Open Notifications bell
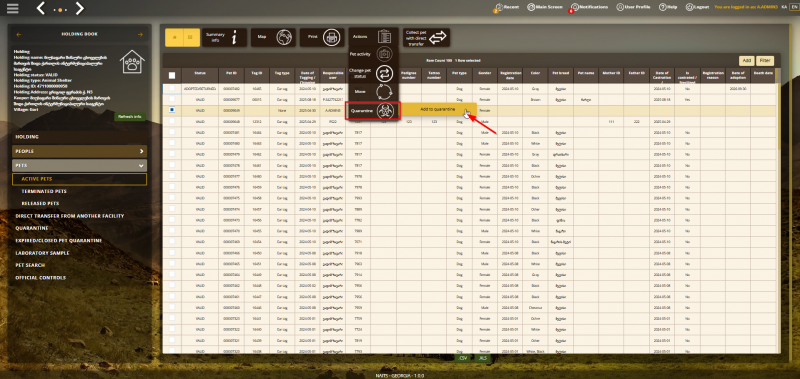Screen dimensions: 800x379 point(589,8)
